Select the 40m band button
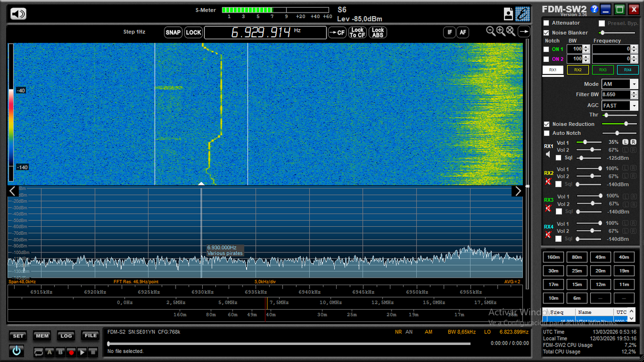 coord(624,257)
